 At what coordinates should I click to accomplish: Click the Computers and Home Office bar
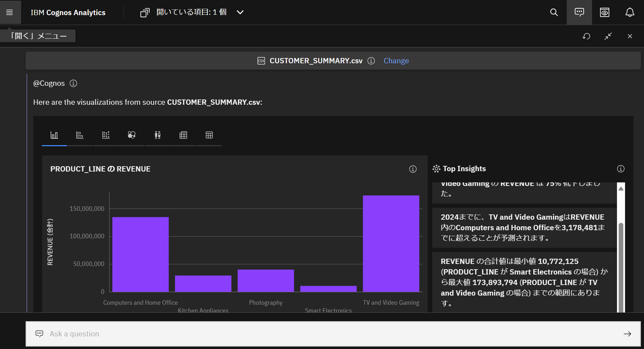[140, 254]
